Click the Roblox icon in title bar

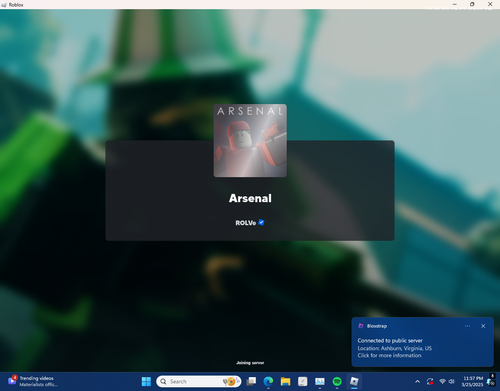click(x=4, y=5)
